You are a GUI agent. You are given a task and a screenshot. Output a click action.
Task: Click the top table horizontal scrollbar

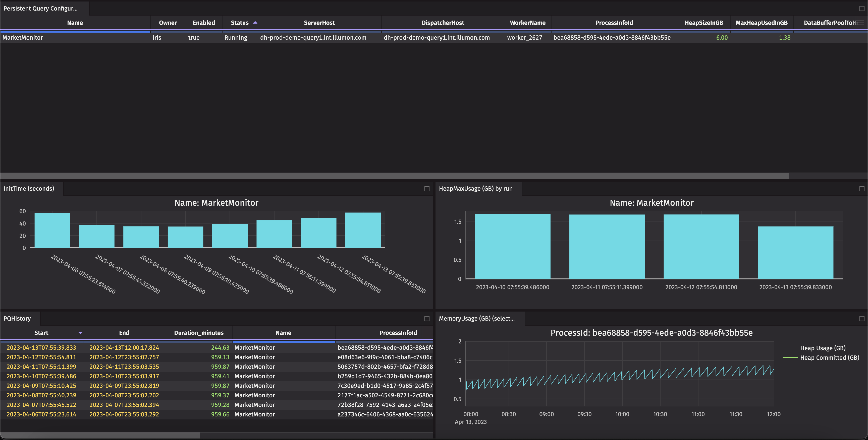[x=394, y=176]
